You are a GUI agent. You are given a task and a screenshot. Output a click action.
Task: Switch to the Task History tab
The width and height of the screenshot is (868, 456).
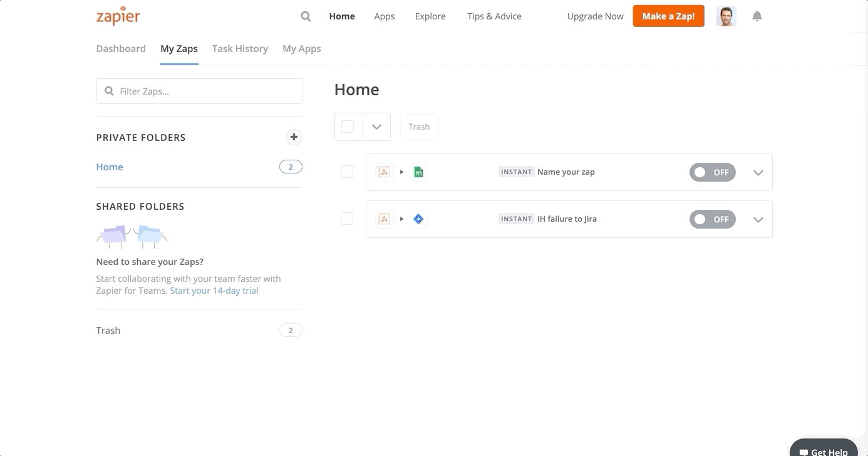pyautogui.click(x=240, y=48)
